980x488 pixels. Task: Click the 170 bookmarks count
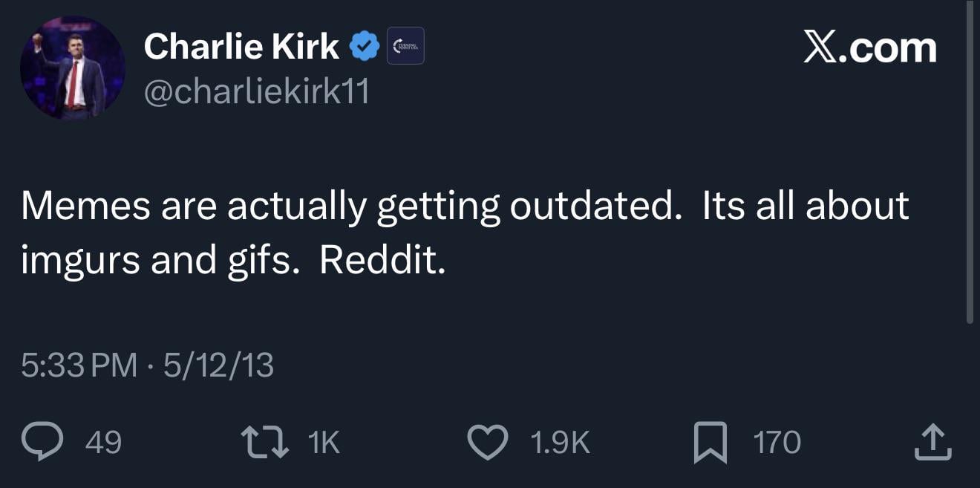(x=777, y=443)
